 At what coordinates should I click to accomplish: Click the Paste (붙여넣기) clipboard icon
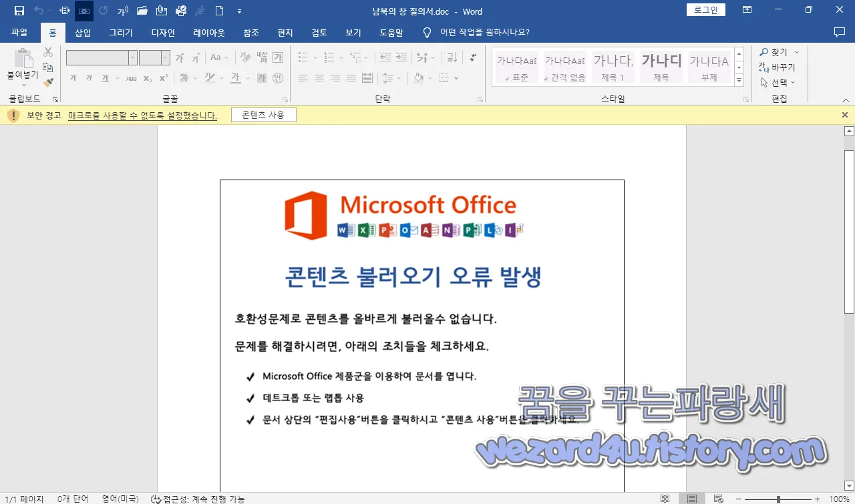[23, 58]
